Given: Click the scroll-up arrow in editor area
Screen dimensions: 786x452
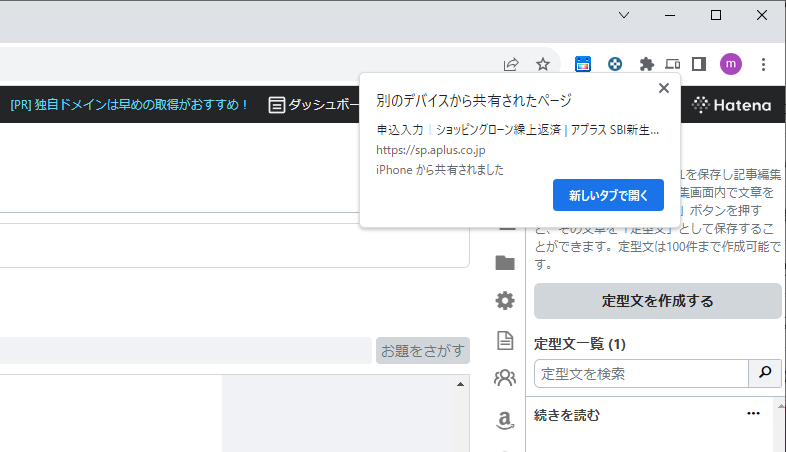Looking at the screenshot, I should point(460,384).
